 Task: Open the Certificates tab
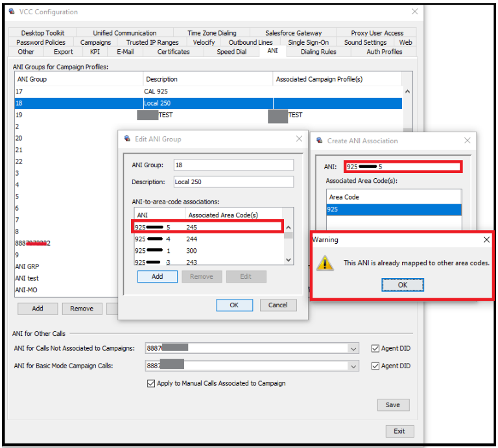tap(173, 52)
